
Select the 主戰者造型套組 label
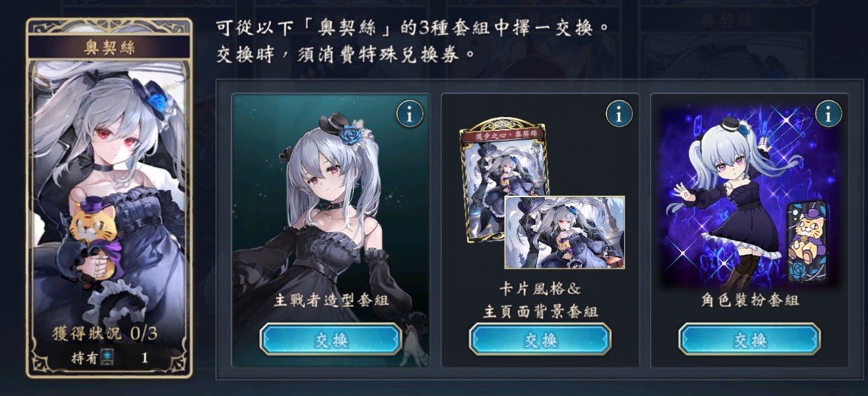pyautogui.click(x=331, y=301)
